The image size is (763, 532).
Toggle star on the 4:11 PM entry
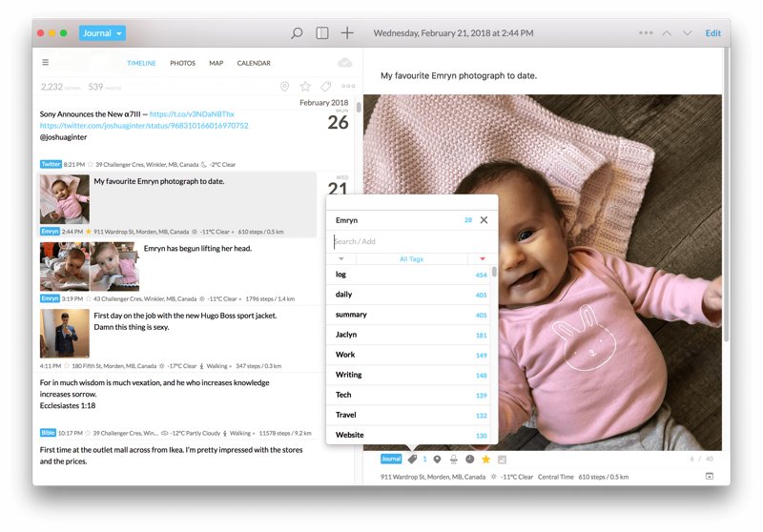(67, 366)
